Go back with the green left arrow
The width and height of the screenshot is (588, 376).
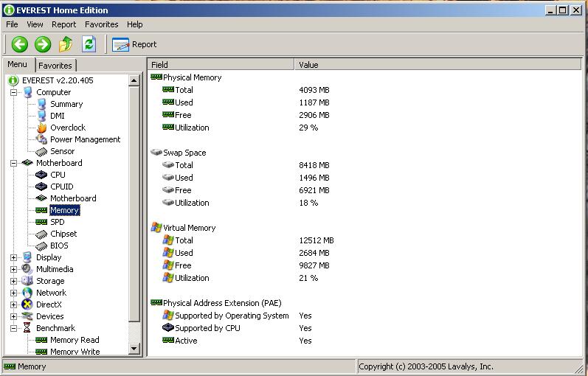19,44
